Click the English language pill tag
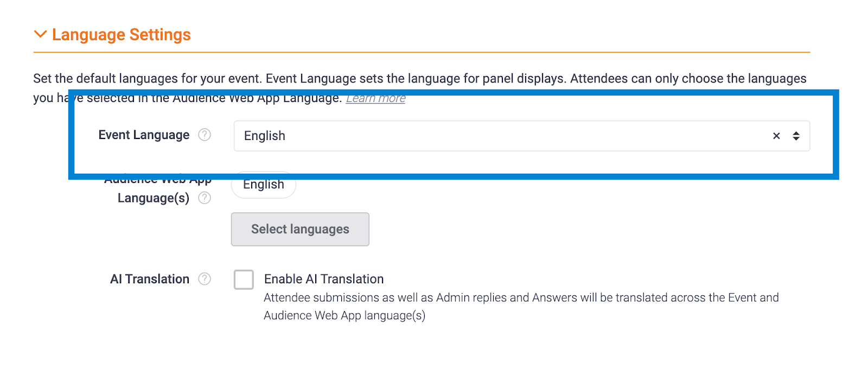868x368 pixels. pyautogui.click(x=264, y=185)
